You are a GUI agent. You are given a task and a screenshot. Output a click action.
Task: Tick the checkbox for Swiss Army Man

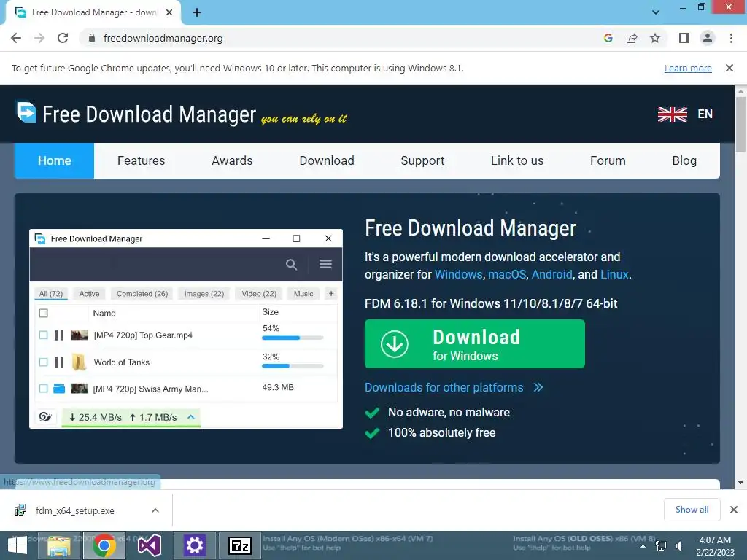[43, 389]
